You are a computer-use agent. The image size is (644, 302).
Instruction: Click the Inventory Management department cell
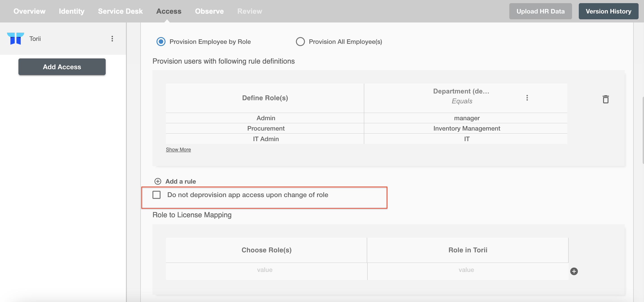coord(466,128)
